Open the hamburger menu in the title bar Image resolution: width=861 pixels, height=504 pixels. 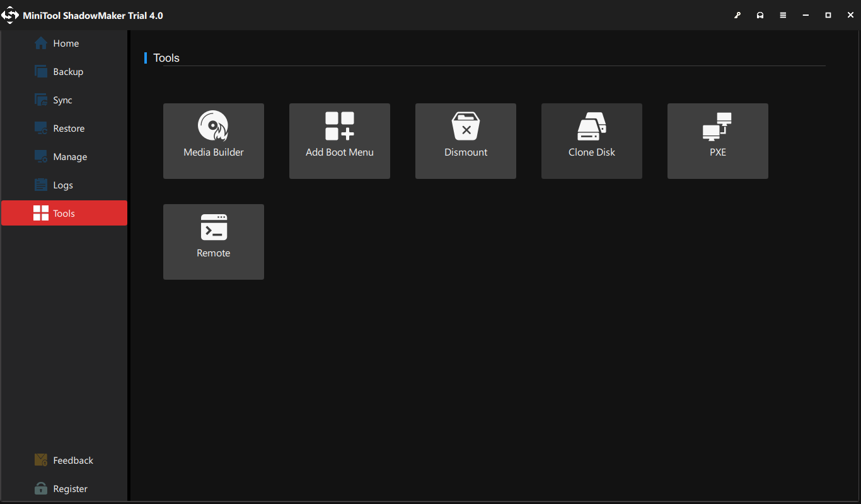coord(783,15)
